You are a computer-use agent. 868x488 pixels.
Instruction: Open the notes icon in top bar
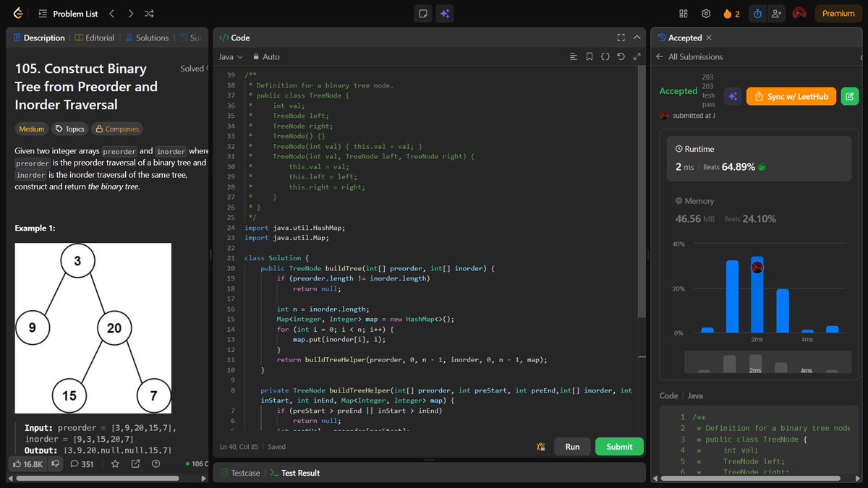423,13
